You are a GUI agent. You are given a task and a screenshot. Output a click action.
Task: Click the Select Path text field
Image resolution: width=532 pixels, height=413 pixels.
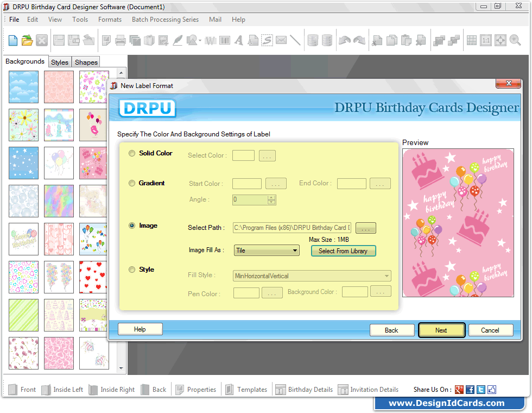292,228
